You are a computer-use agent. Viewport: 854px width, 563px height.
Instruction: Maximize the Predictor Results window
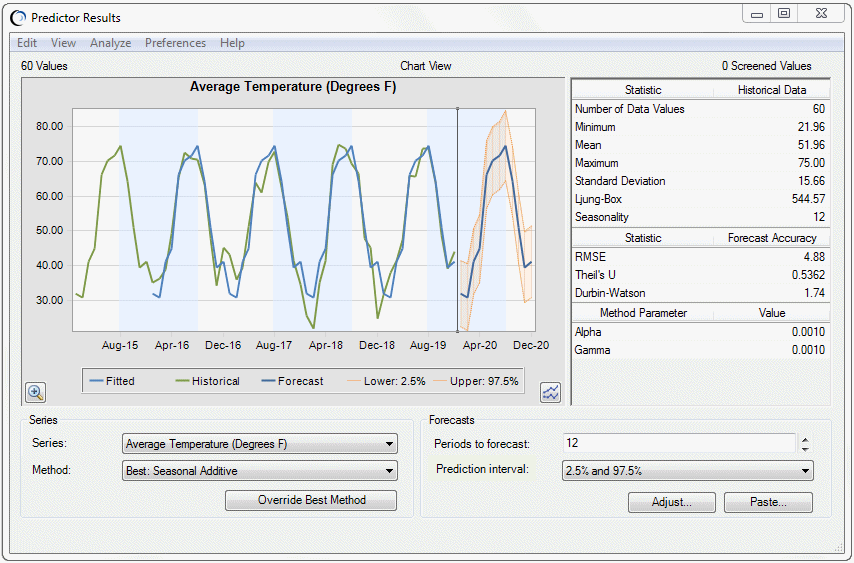click(x=784, y=13)
